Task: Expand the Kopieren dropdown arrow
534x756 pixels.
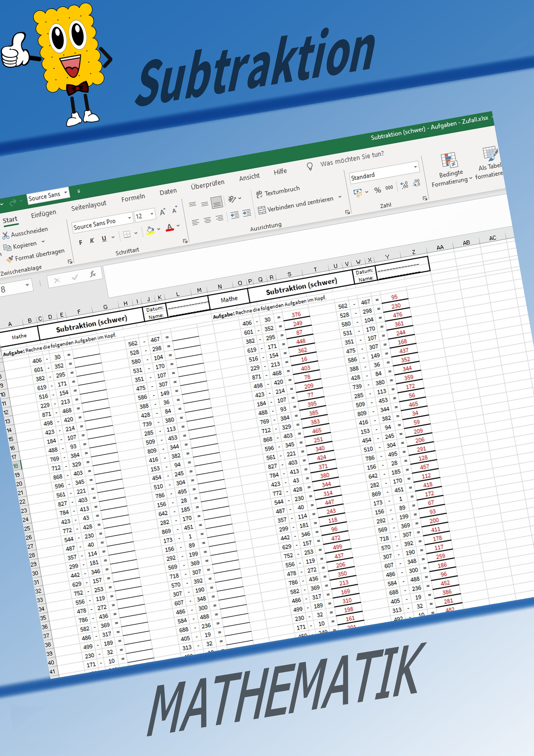Action: (x=43, y=242)
